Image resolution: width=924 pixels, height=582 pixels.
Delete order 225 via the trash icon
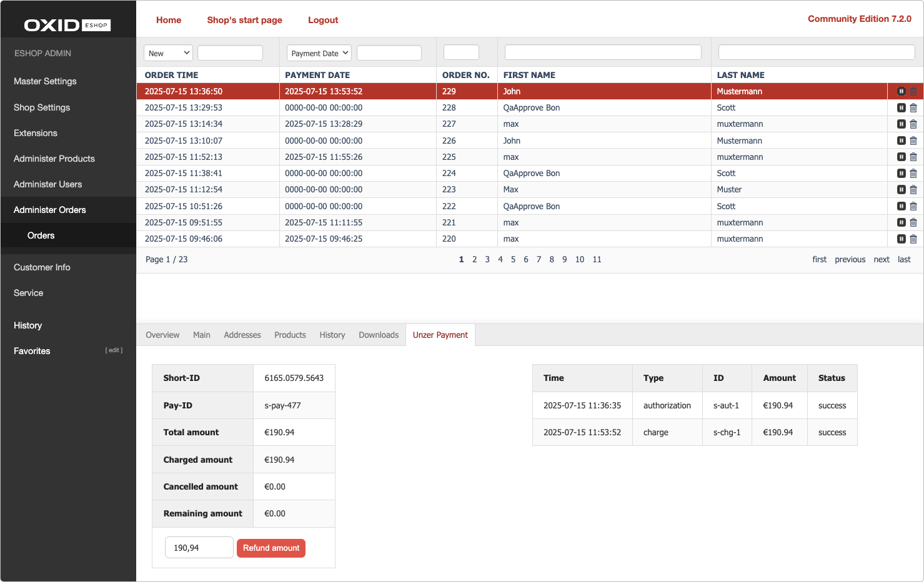(913, 157)
